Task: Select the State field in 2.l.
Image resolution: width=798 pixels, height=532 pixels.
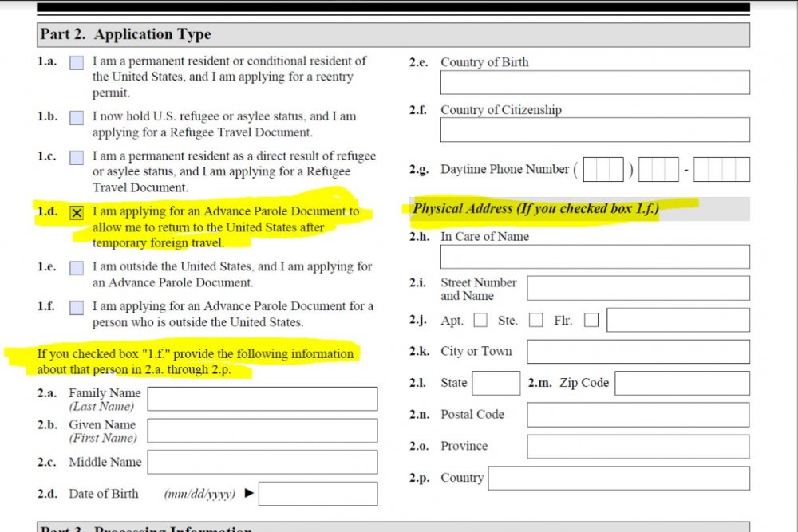Action: (496, 383)
